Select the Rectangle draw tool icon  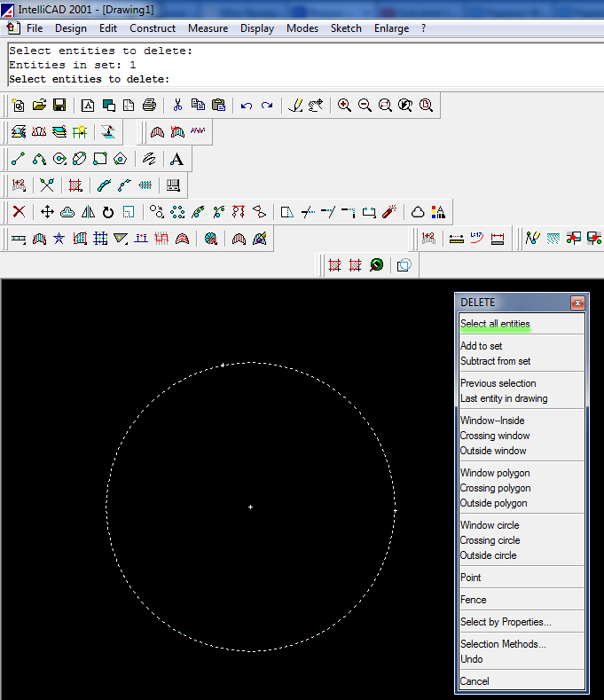(100, 159)
